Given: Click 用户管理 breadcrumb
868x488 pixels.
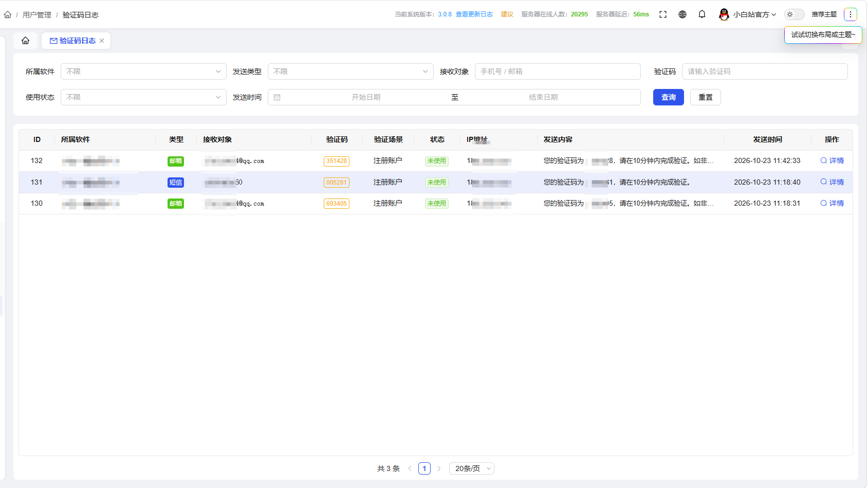Looking at the screenshot, I should 37,15.
